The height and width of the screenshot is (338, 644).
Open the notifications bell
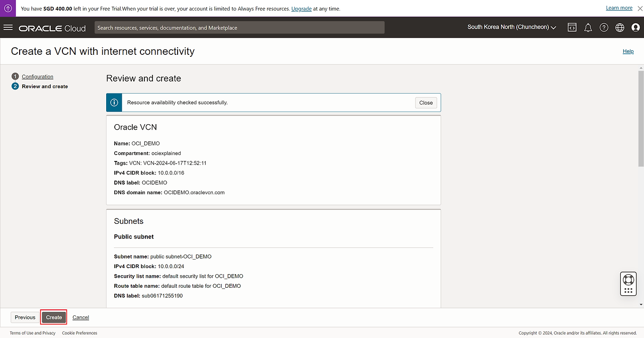[x=588, y=28]
